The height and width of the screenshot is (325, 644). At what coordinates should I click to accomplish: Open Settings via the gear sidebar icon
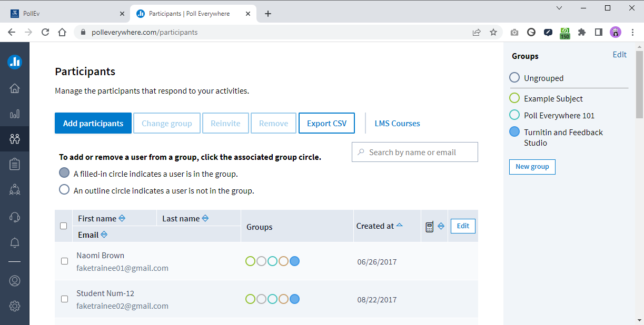pyautogui.click(x=15, y=306)
